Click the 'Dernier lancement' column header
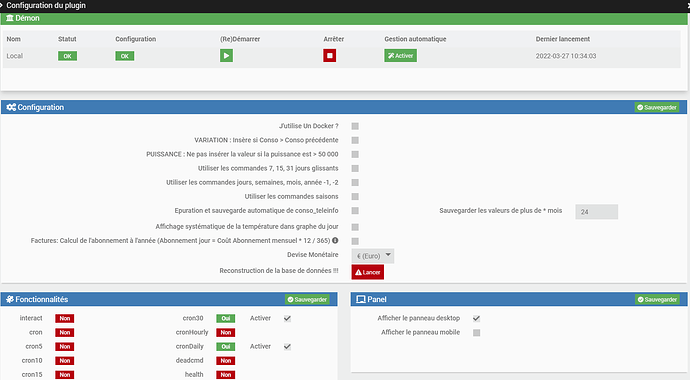690x380 pixels. pos(562,39)
